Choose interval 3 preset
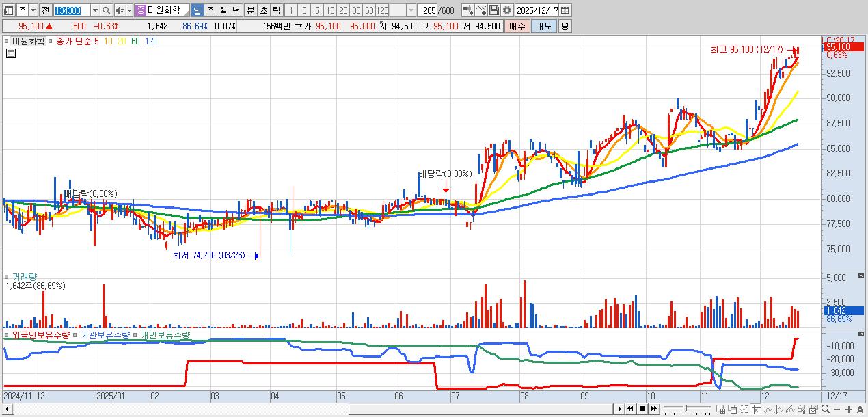The image size is (868, 417). [304, 10]
